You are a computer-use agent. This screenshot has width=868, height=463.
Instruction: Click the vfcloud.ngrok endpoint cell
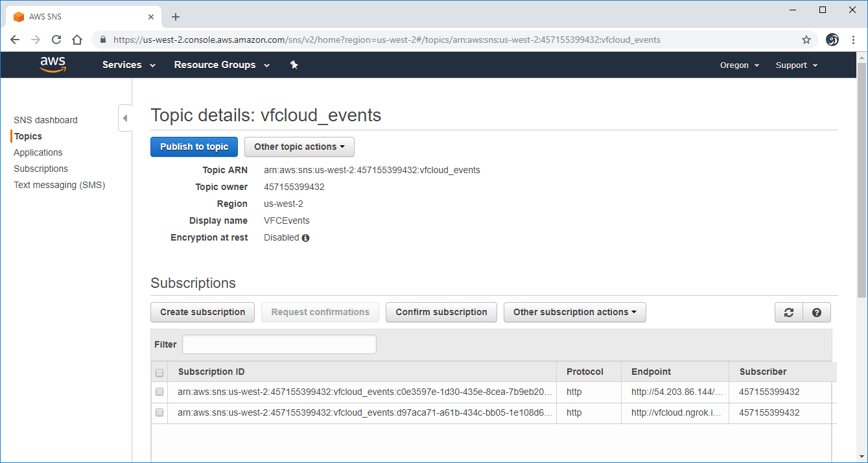(x=676, y=413)
